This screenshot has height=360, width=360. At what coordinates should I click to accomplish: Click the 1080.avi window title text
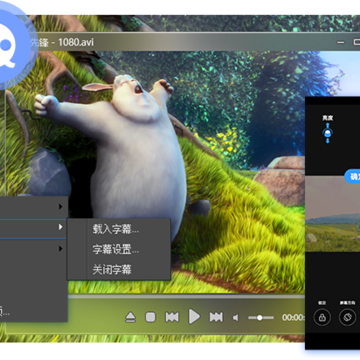coord(76,42)
